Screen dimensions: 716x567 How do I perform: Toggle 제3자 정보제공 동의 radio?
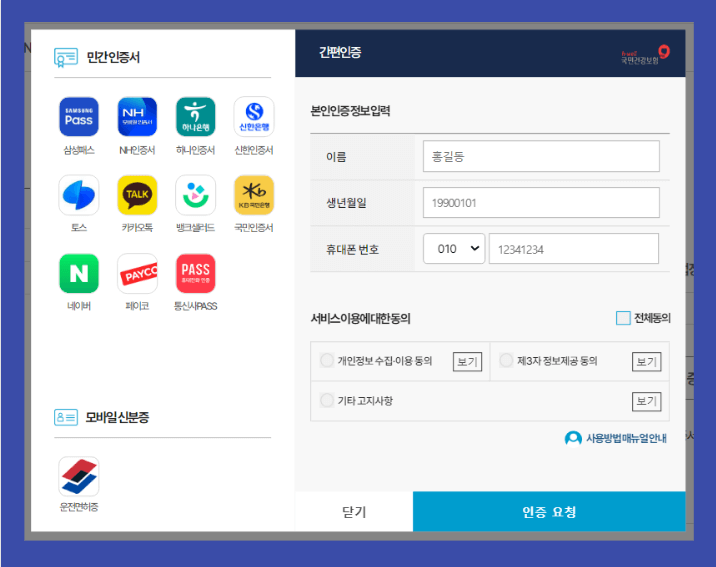tap(506, 361)
